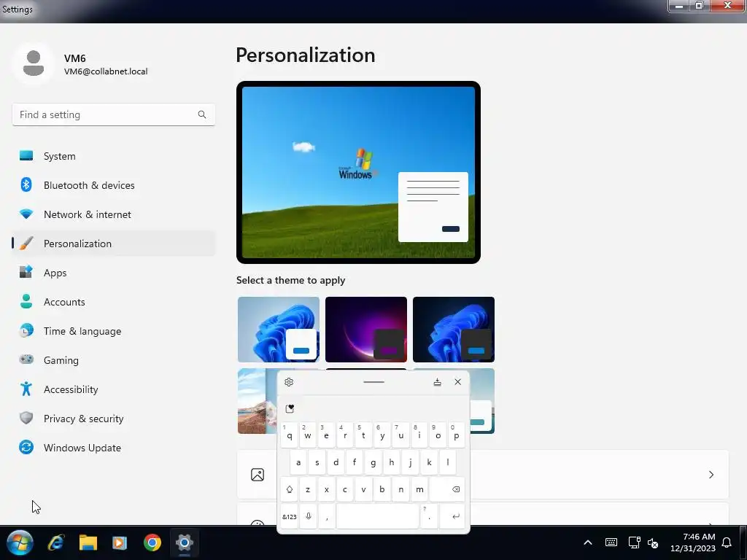The height and width of the screenshot is (560, 747).
Task: Click the touch keyboard tray icon
Action: pos(611,542)
